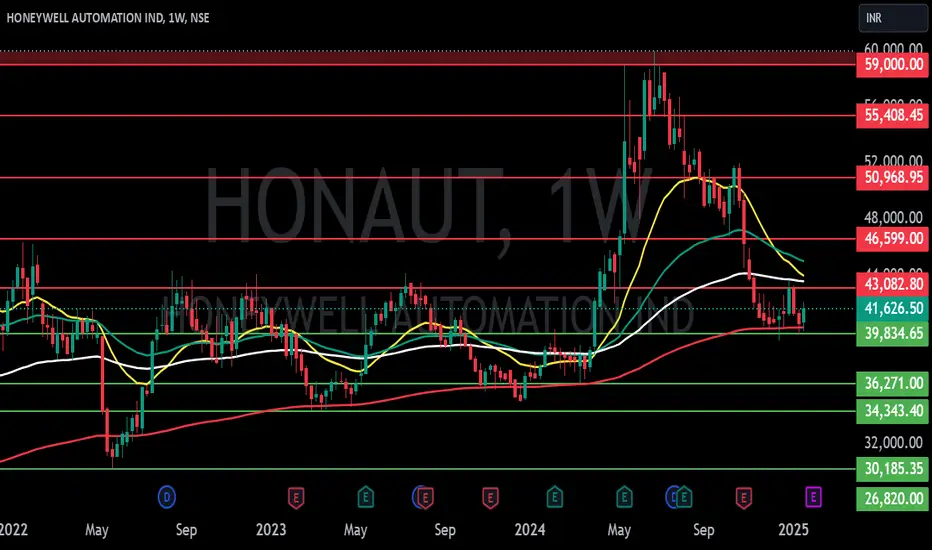
Task: Click the May label right after 2024
Action: (x=619, y=530)
